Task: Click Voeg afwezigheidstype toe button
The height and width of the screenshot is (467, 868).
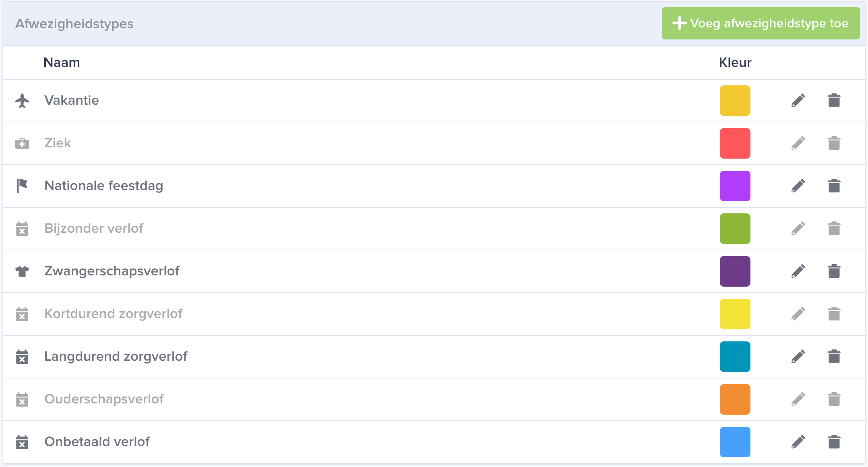Action: (761, 23)
